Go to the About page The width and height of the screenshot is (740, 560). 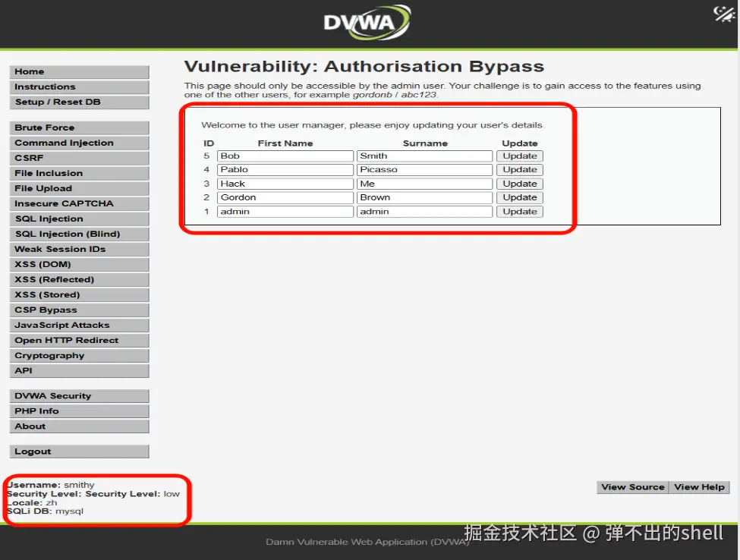pos(79,426)
